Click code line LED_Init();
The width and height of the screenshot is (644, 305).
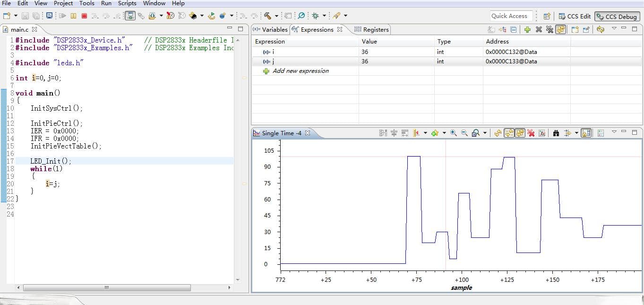[x=51, y=161]
